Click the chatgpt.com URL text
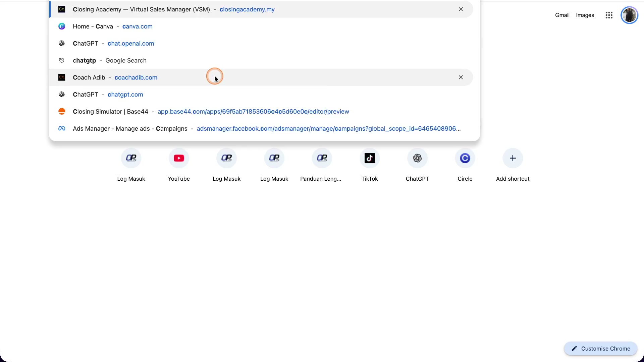Viewport: 644px width, 362px height. 125,95
